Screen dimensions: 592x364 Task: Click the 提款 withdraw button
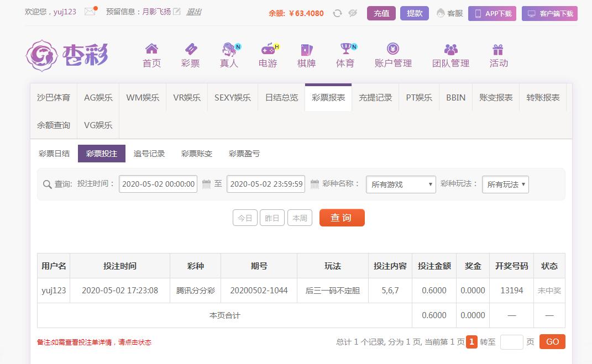(415, 13)
